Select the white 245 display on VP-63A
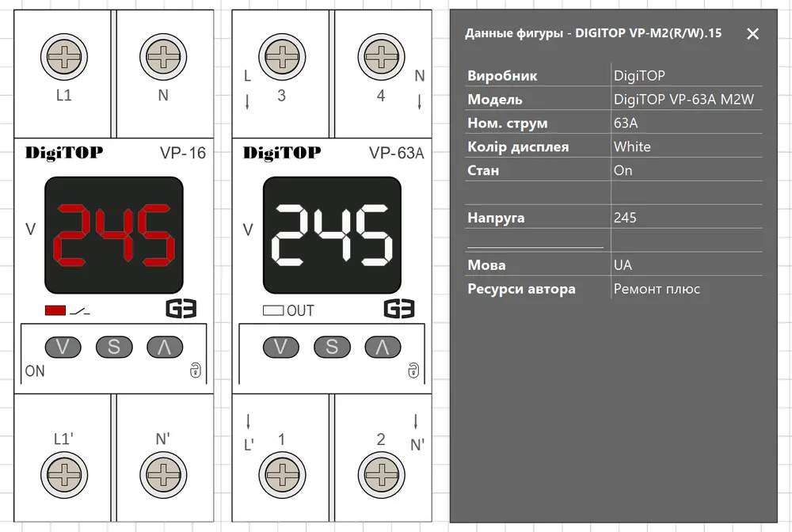 333,235
